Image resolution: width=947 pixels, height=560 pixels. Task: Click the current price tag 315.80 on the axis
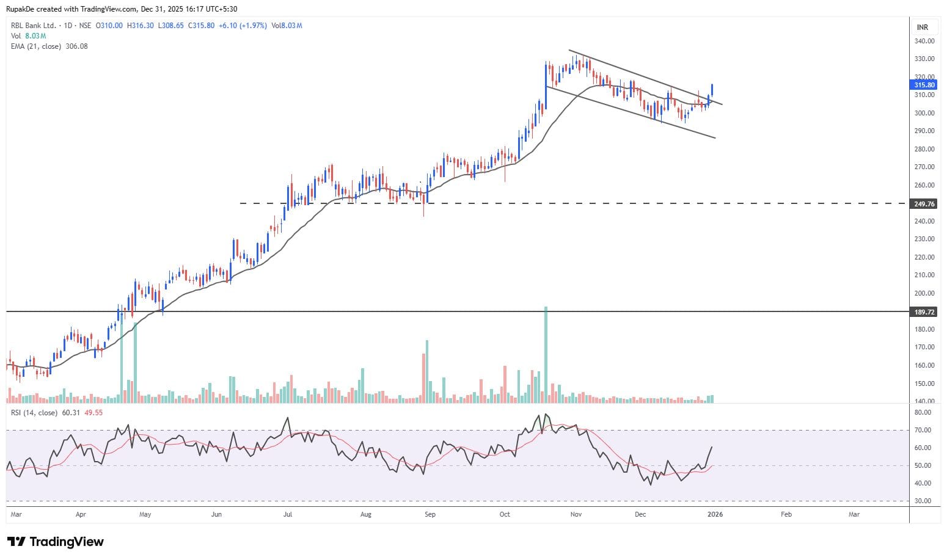[x=924, y=85]
